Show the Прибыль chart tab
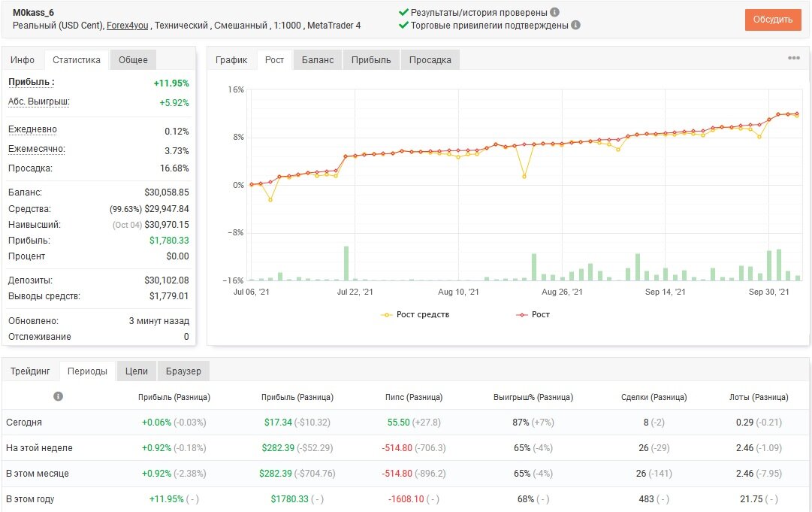Image resolution: width=812 pixels, height=512 pixels. tap(371, 59)
